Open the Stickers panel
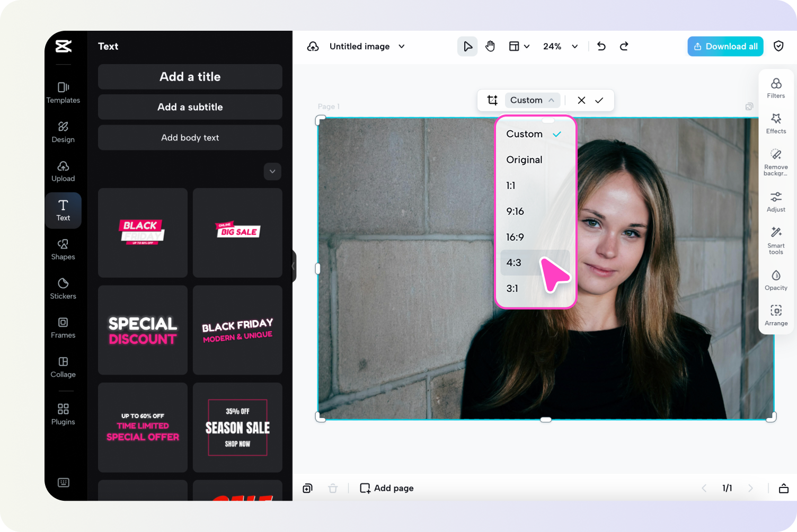 click(63, 289)
